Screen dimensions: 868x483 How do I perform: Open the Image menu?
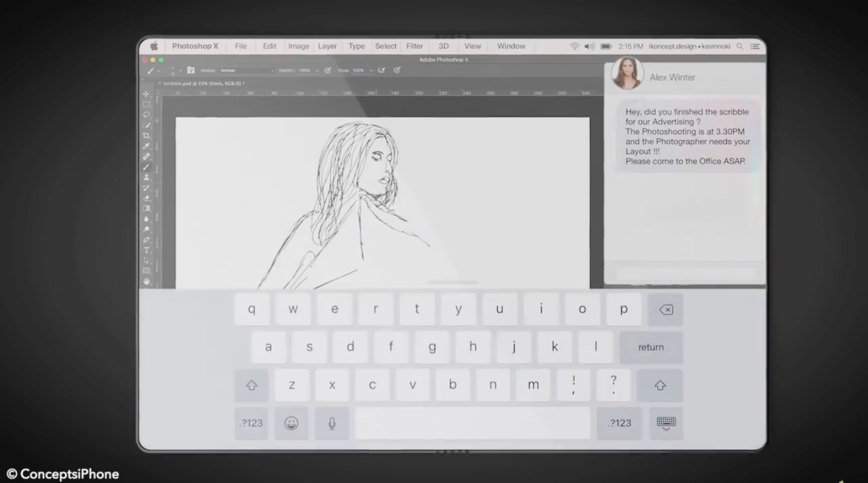[x=298, y=46]
